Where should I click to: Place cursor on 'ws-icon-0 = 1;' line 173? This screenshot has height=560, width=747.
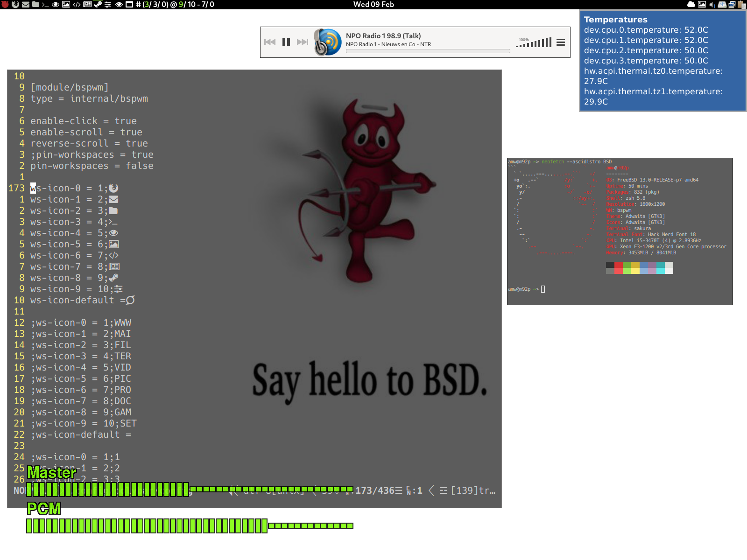[x=74, y=188]
